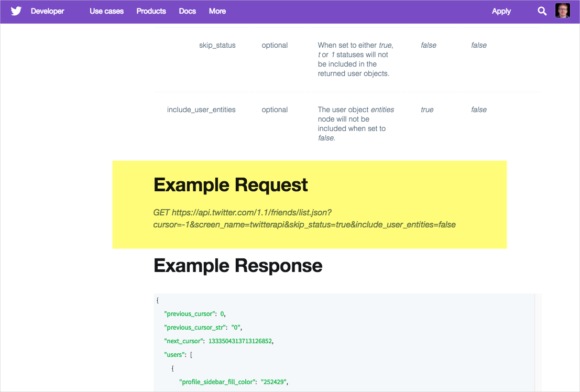Image resolution: width=580 pixels, height=392 pixels.
Task: Open the Docs menu
Action: [x=187, y=11]
